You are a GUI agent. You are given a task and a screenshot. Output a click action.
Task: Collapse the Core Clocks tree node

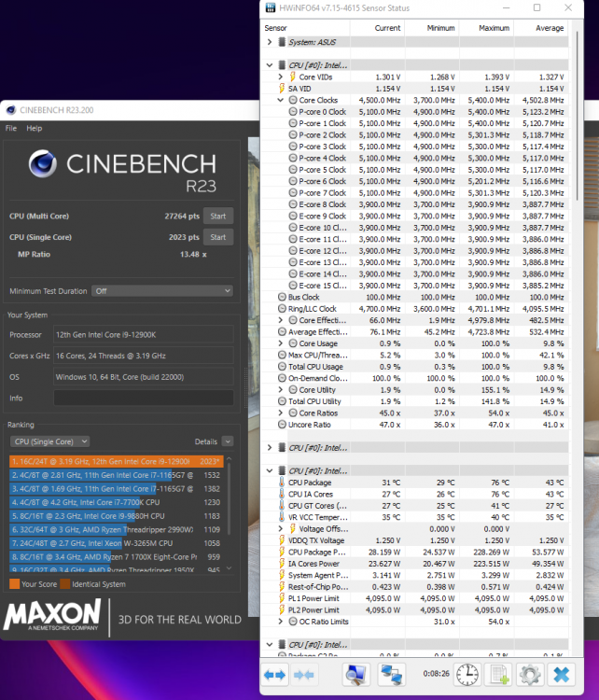[x=280, y=100]
